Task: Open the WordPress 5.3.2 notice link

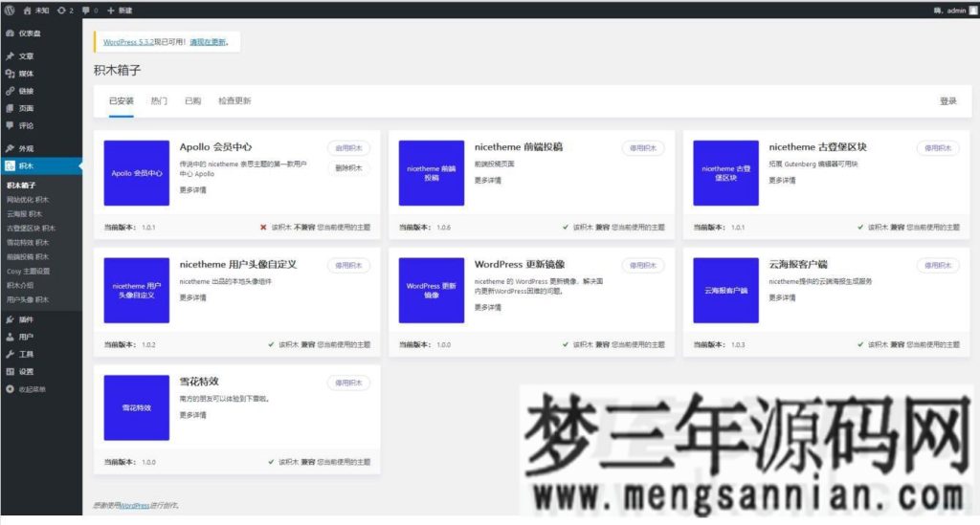Action: pyautogui.click(x=128, y=42)
